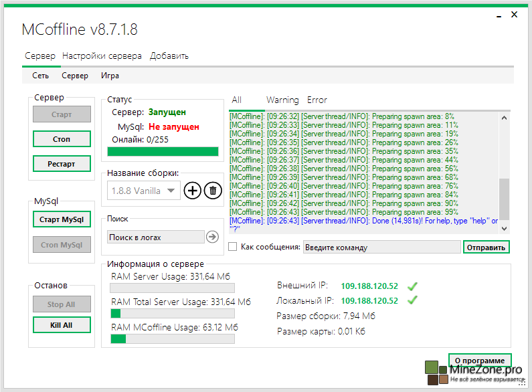This screenshot has width=532, height=392.
Task: Send command with 'Отправить' button
Action: (x=486, y=248)
